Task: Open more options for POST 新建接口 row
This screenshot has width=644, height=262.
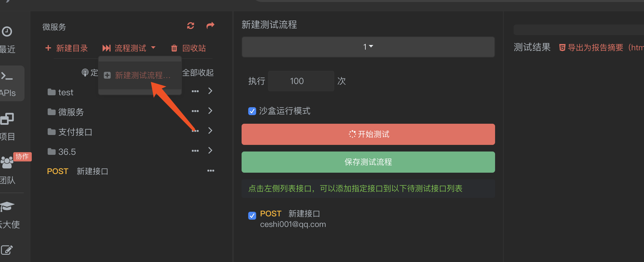Action: 211,171
